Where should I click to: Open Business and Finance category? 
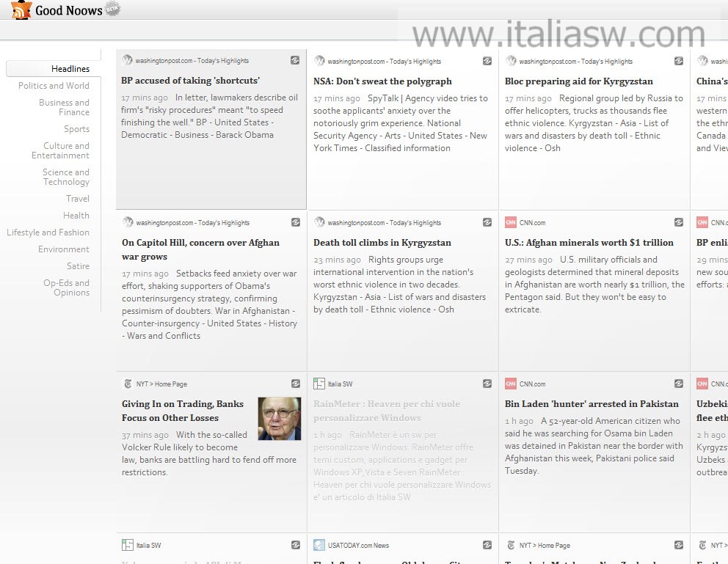[x=64, y=107]
